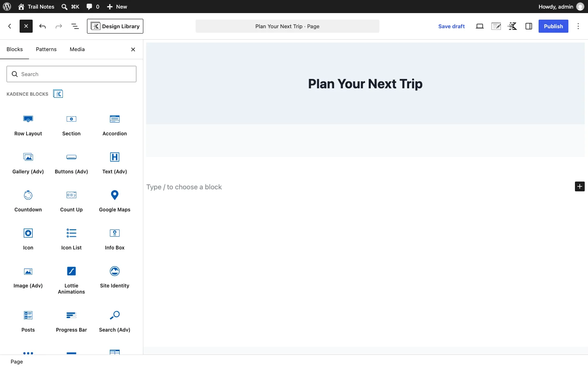Add a Section block
The width and height of the screenshot is (588, 368).
tap(71, 126)
